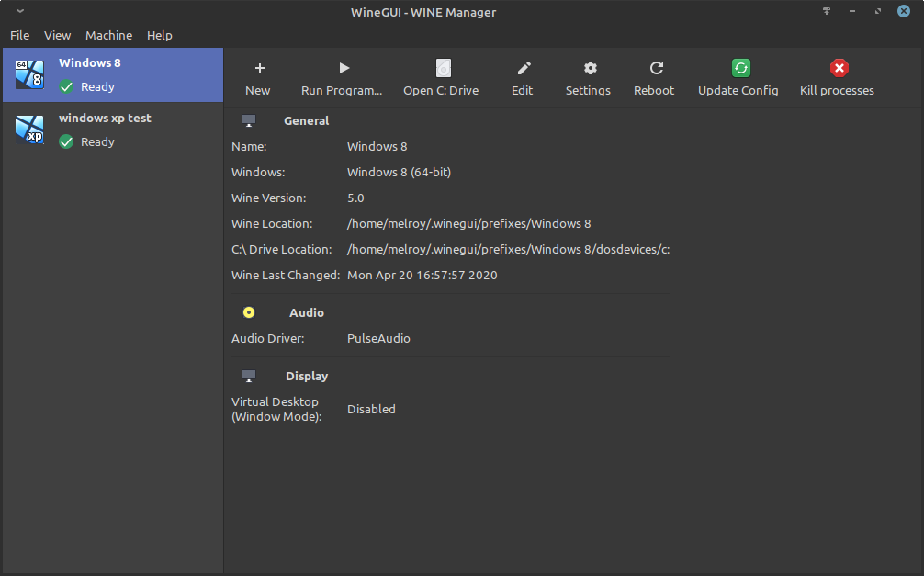The height and width of the screenshot is (576, 924).
Task: Click the 'Wine Last Changed:' label
Action: pyautogui.click(x=286, y=276)
